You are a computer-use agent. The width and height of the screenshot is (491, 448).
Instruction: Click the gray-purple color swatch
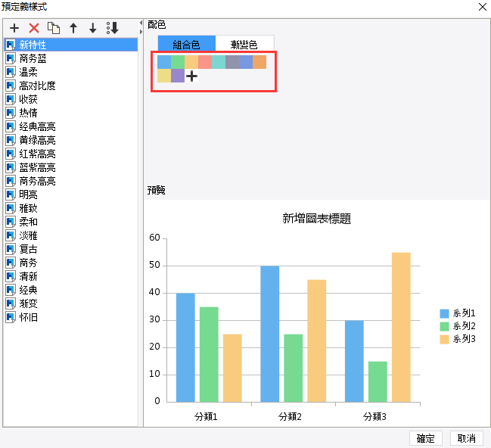click(x=232, y=62)
